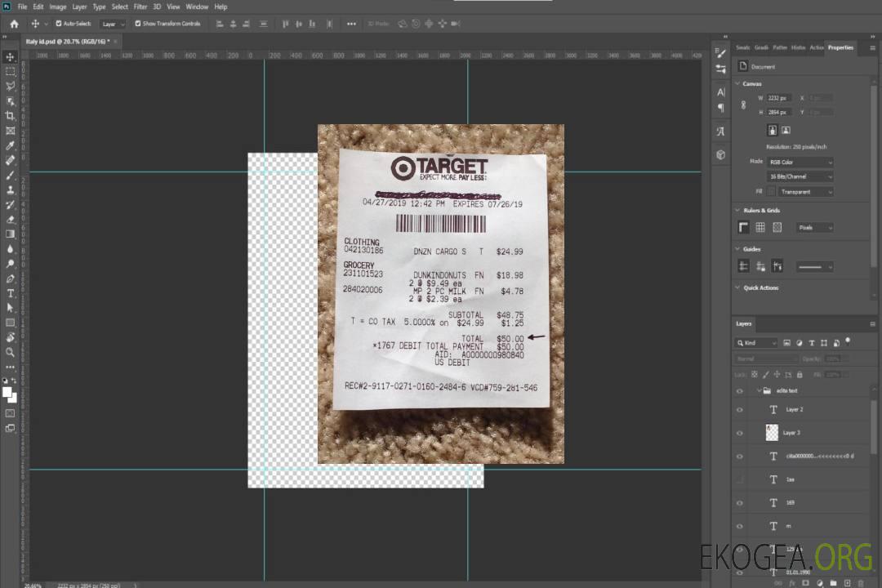Hide Layer 3 with its eye icon
This screenshot has height=588, width=882.
(740, 434)
